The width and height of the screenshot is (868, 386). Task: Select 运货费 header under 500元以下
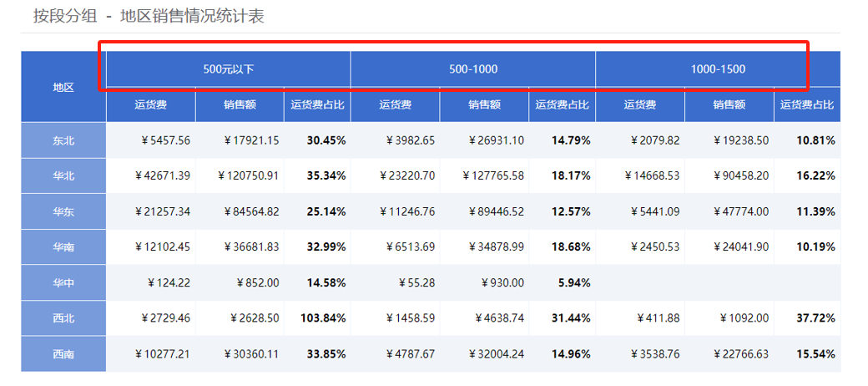click(151, 104)
